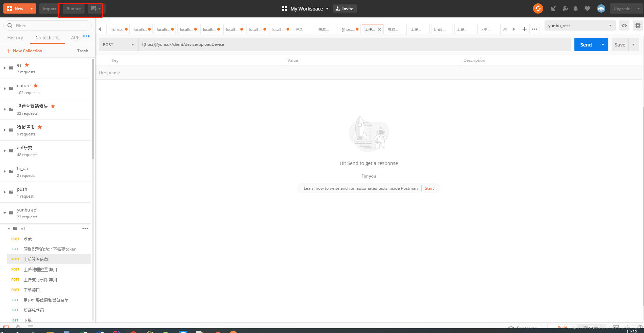Viewport: 644px width, 333px height.
Task: Select the 登录 request tab
Action: point(303,29)
